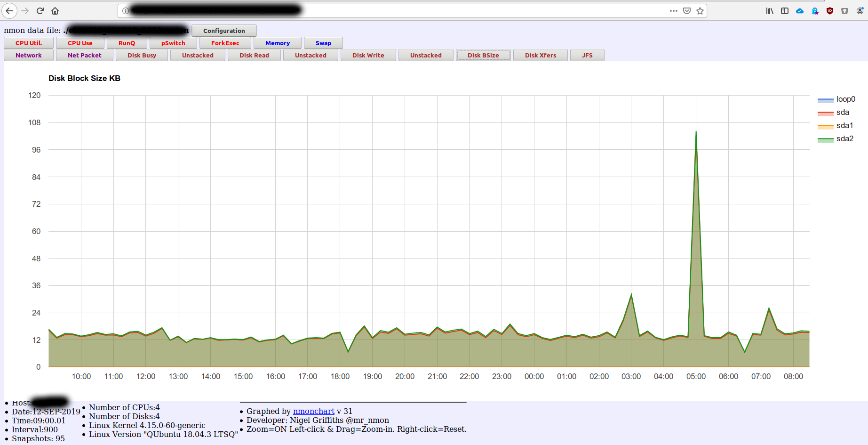Viewport: 868px width, 445px height.
Task: Show the Firefox sidebar panel
Action: pos(785,11)
